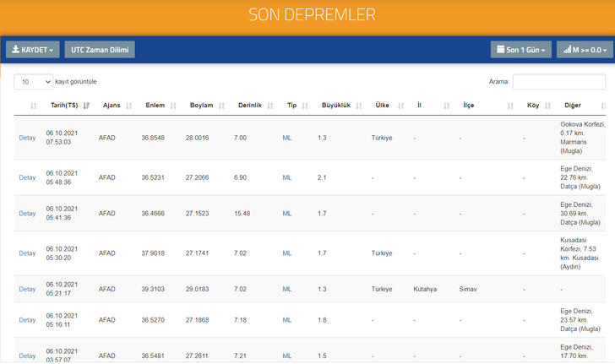Select longitude value 27.2611
The image size is (615, 364).
click(x=198, y=356)
